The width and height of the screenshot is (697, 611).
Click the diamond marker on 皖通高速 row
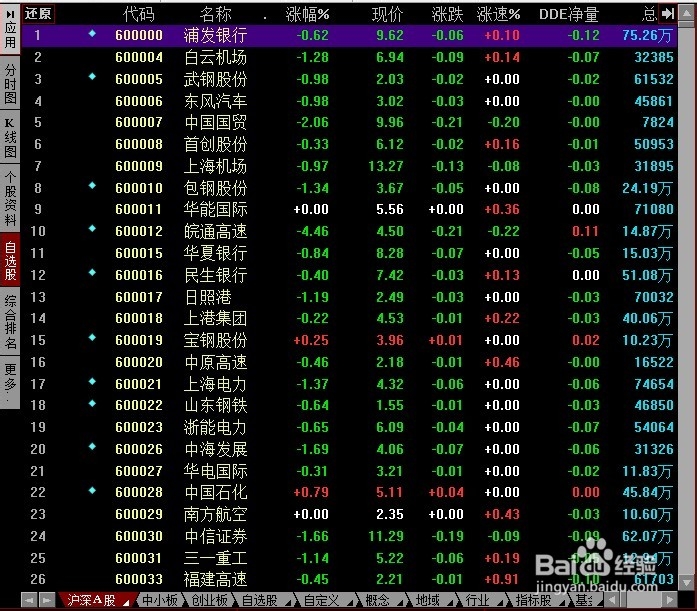coord(92,228)
